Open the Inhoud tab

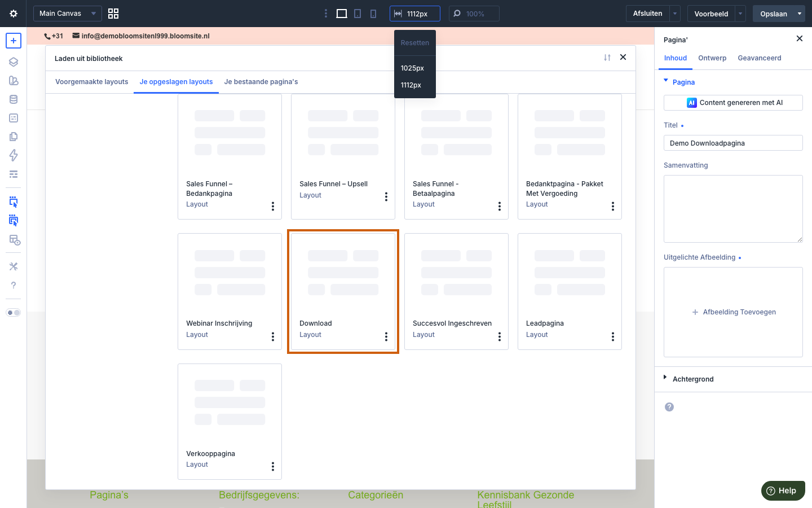tap(675, 58)
